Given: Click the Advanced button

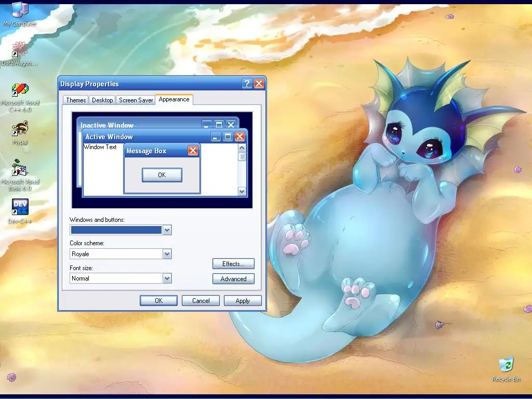Looking at the screenshot, I should coord(233,278).
